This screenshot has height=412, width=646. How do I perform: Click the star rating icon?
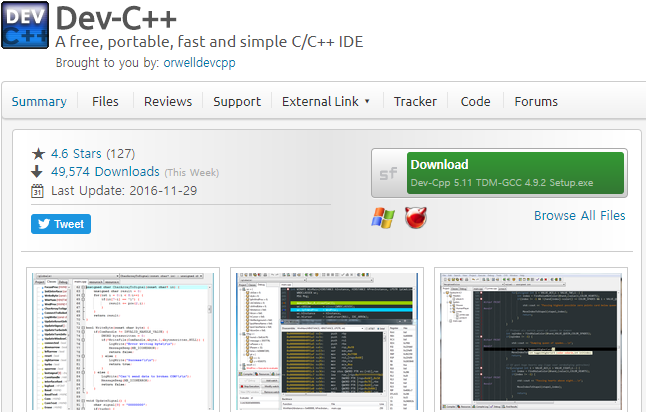point(38,154)
